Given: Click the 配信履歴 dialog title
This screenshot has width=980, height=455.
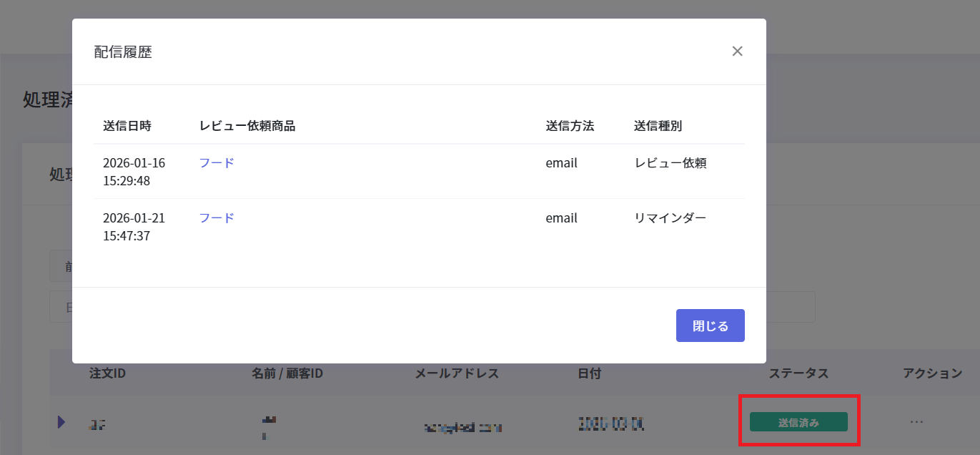Looking at the screenshot, I should coord(123,52).
